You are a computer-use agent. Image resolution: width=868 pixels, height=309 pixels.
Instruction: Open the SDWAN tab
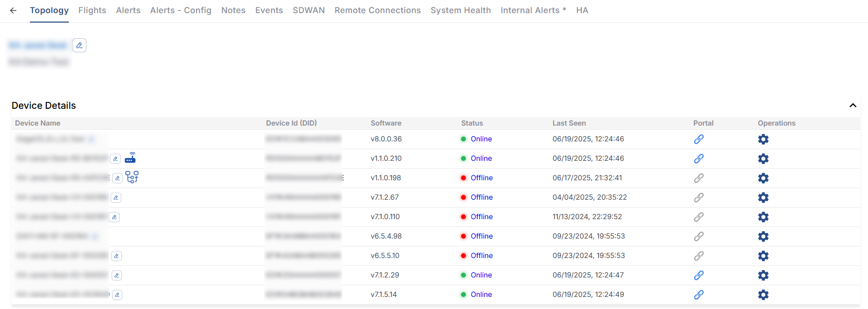click(309, 11)
